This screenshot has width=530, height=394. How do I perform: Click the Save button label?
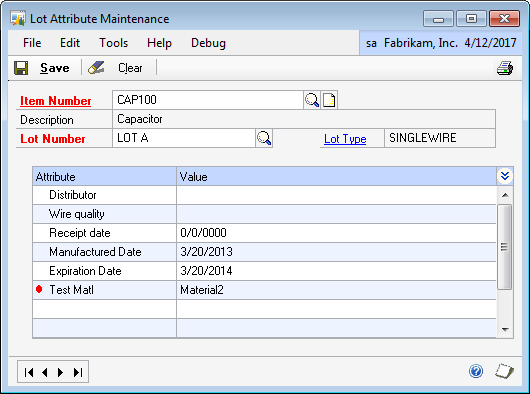55,68
